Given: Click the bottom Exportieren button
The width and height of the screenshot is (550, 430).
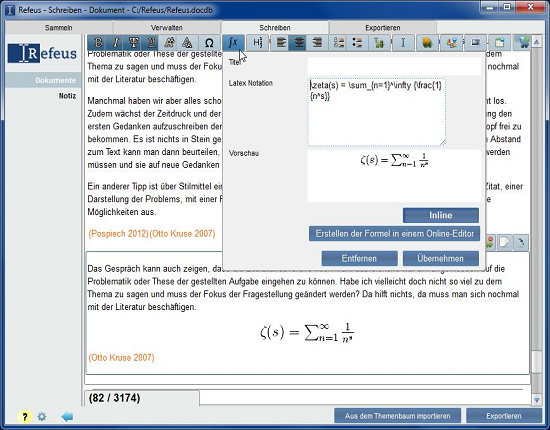Looking at the screenshot, I should coord(504,416).
